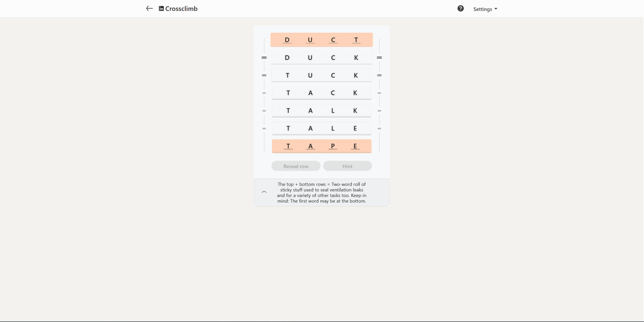Click the letter L in TALK row

333,110
